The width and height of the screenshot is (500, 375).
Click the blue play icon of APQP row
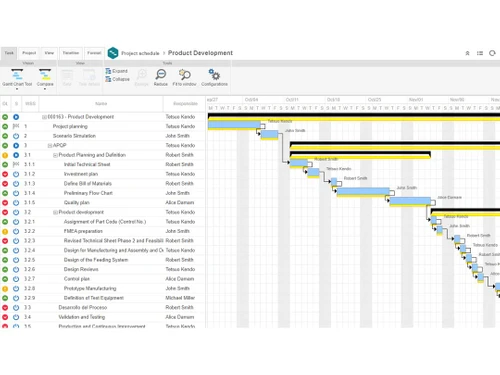point(16,145)
